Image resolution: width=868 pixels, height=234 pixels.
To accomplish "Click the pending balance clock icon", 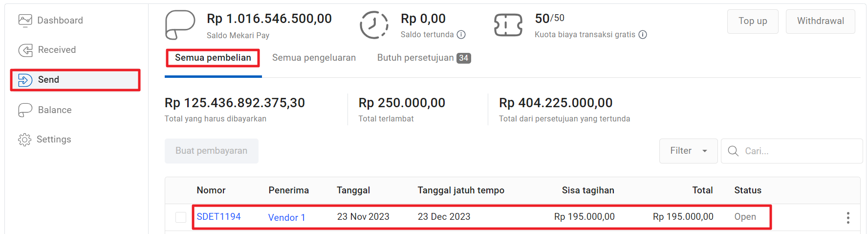I will pyautogui.click(x=374, y=24).
